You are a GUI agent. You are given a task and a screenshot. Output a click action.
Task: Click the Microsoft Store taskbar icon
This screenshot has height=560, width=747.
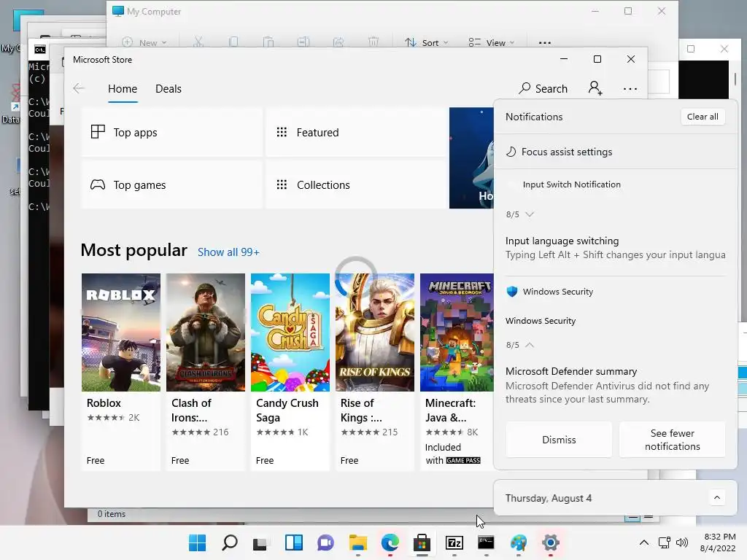[x=422, y=542]
